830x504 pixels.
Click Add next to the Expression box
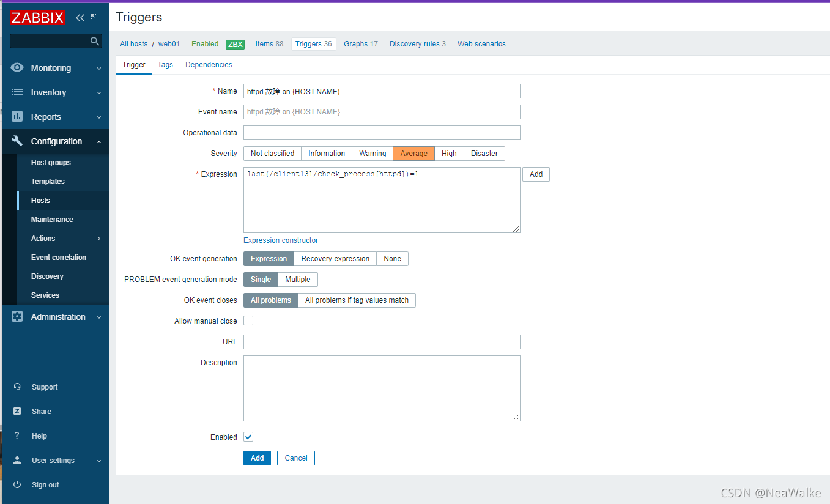pos(536,174)
